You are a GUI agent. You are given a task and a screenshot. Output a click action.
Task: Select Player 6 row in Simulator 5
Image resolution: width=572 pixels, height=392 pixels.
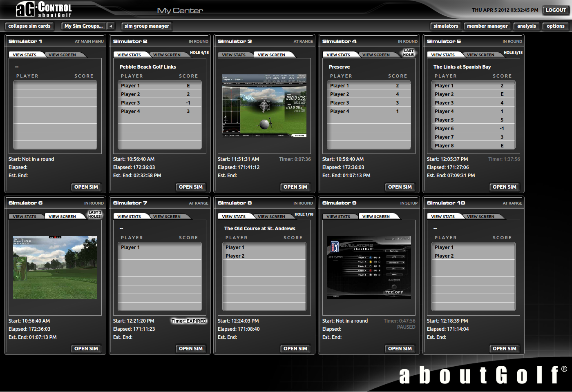point(474,129)
